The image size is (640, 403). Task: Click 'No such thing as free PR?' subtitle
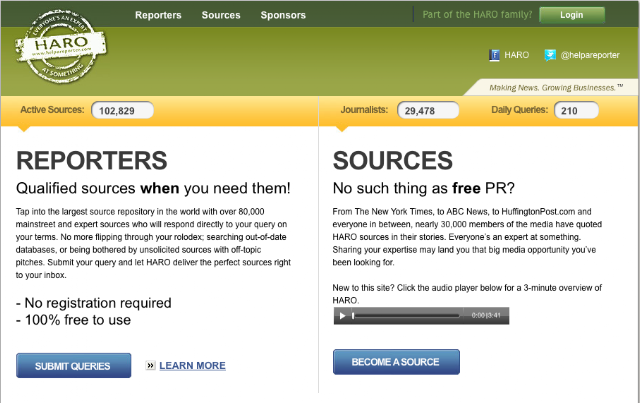click(424, 188)
